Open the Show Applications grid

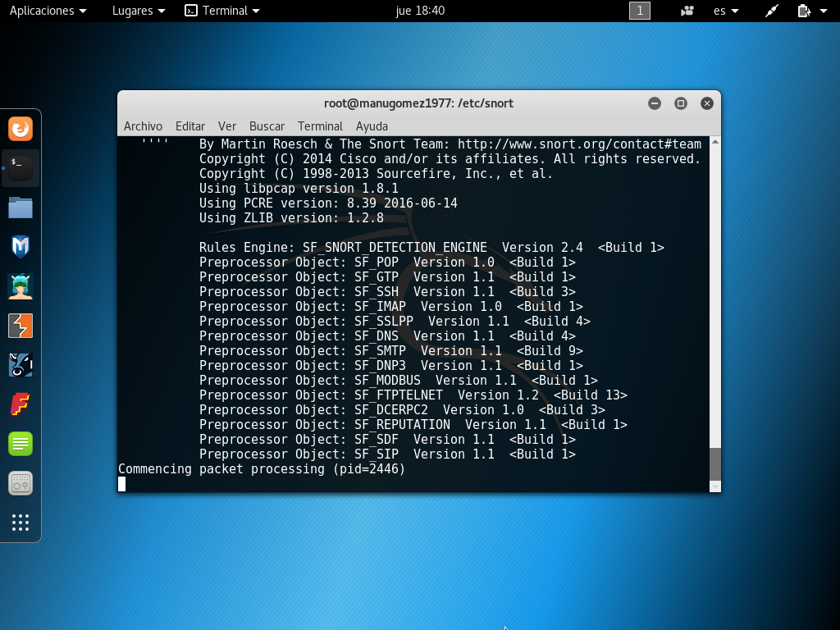tap(20, 523)
